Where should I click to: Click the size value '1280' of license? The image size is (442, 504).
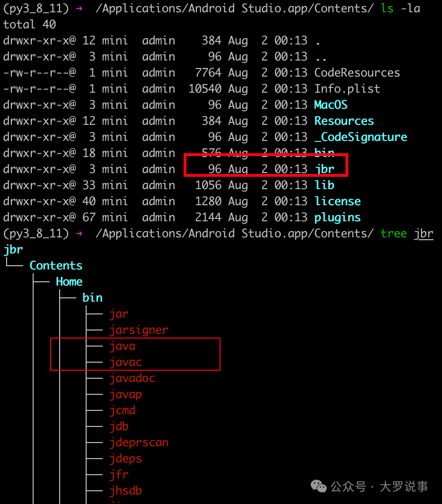[x=208, y=201]
